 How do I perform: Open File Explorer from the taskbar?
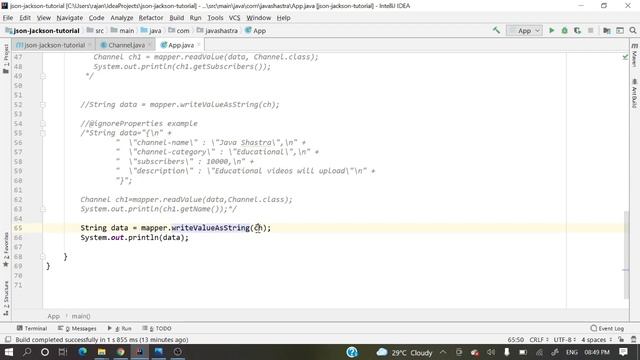102,352
